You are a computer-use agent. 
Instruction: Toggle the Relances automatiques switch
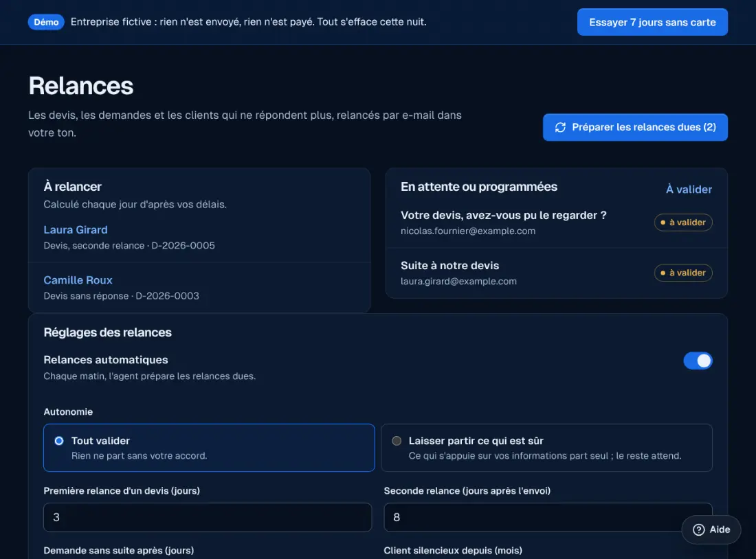click(x=698, y=361)
